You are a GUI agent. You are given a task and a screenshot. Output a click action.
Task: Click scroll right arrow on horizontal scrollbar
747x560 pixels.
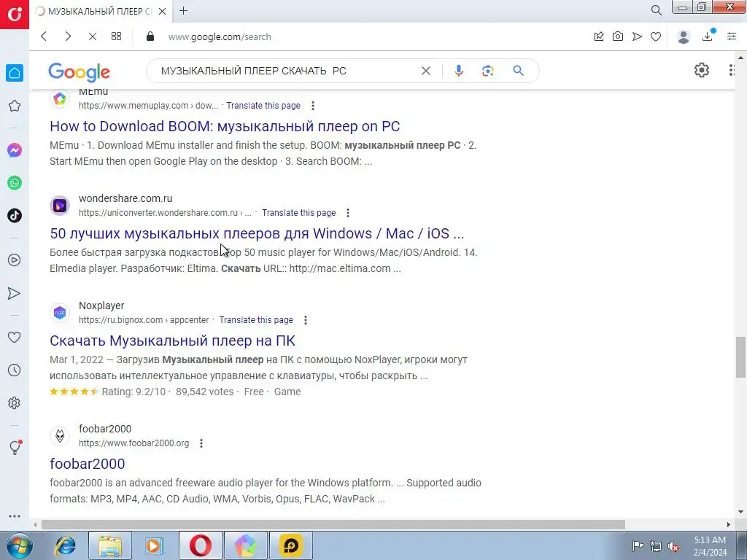(x=729, y=524)
